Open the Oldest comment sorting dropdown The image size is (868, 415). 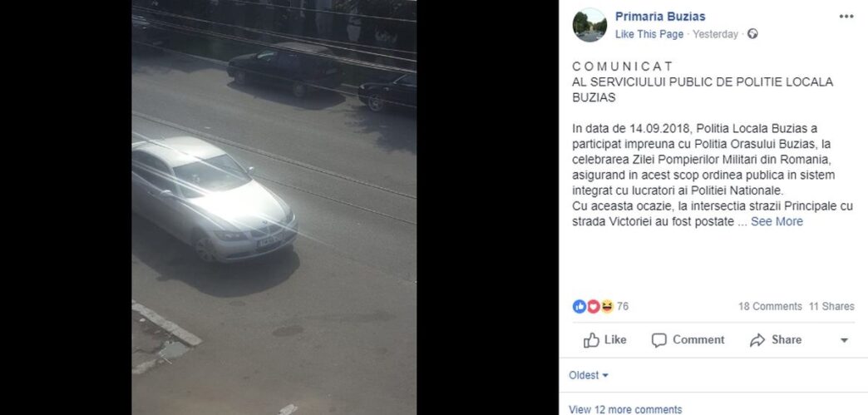pyautogui.click(x=589, y=375)
